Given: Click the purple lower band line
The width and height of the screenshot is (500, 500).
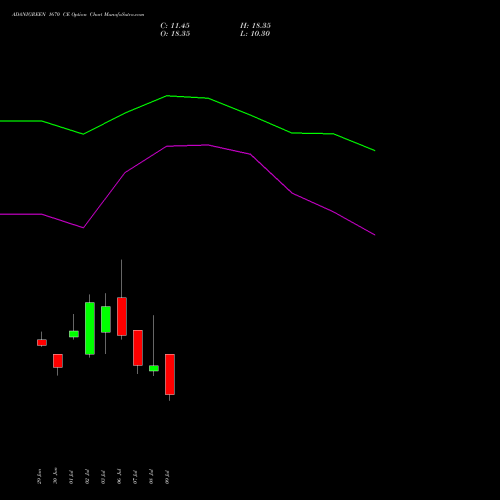Looking at the screenshot, I should (x=188, y=146).
